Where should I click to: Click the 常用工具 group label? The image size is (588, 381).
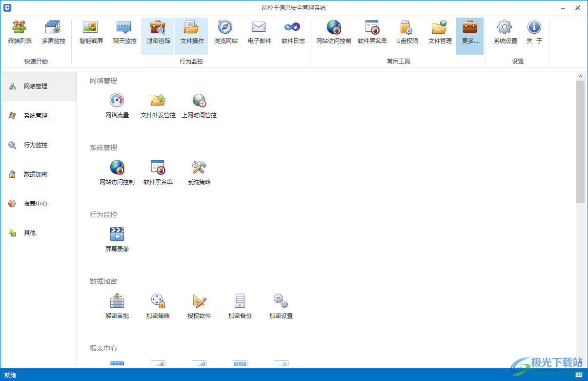point(399,61)
